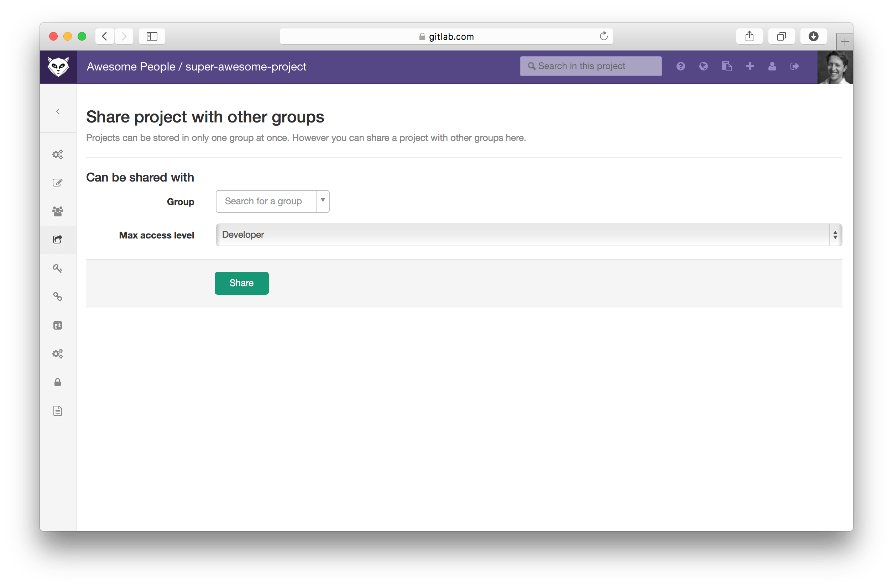Click the Issues sidebar icon
This screenshot has width=893, height=588.
[58, 183]
